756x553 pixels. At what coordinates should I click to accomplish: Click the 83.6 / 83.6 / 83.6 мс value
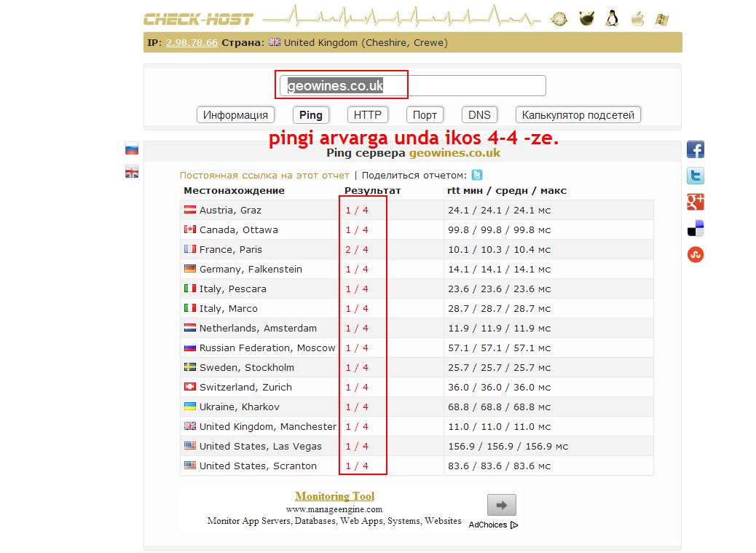click(x=499, y=466)
